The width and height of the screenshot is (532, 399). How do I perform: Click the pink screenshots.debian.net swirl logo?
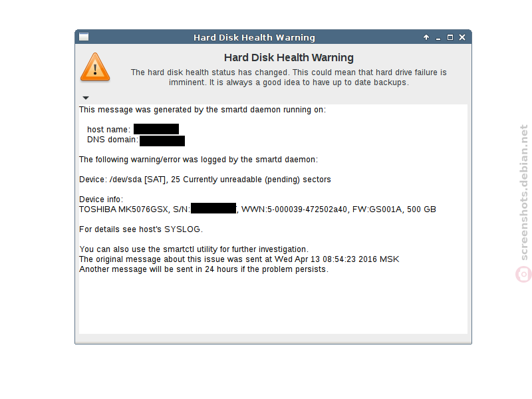523,275
